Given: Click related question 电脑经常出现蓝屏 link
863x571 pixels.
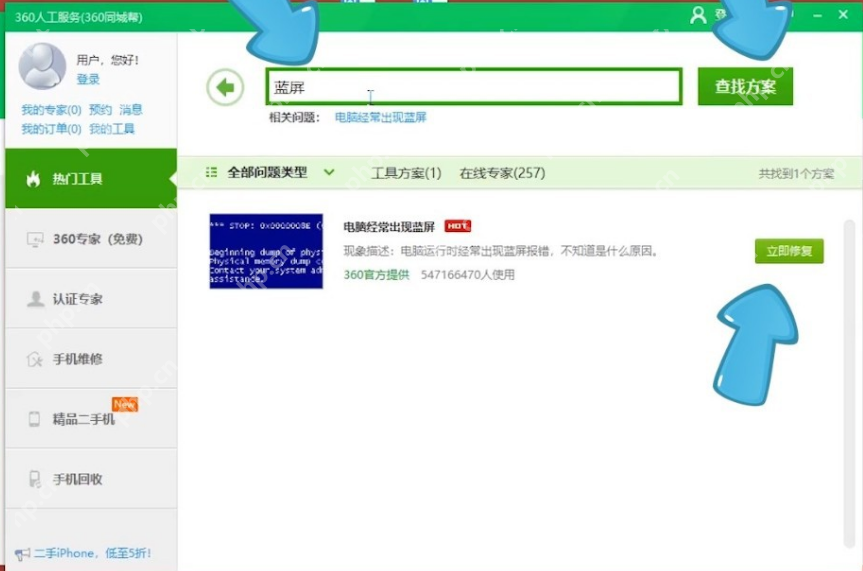Looking at the screenshot, I should coord(381,117).
